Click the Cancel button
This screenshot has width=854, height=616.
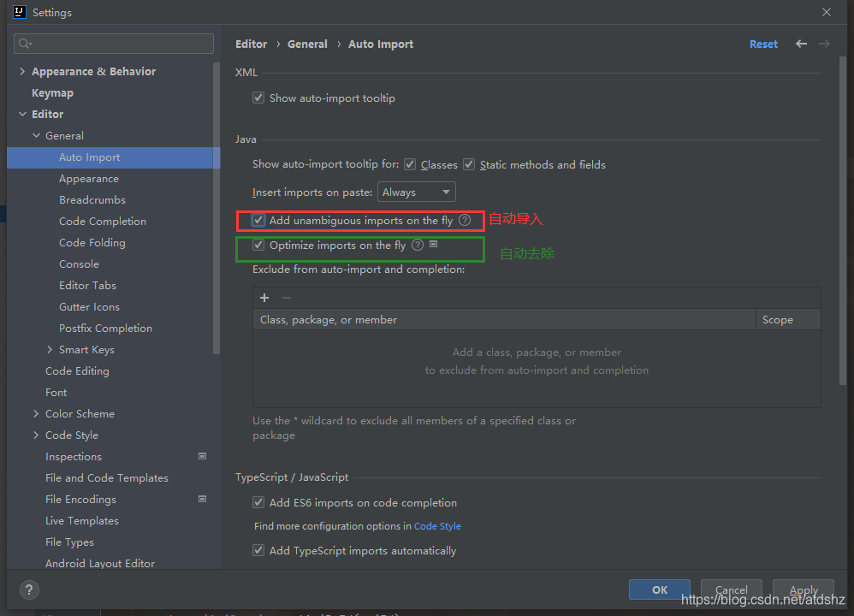click(731, 589)
